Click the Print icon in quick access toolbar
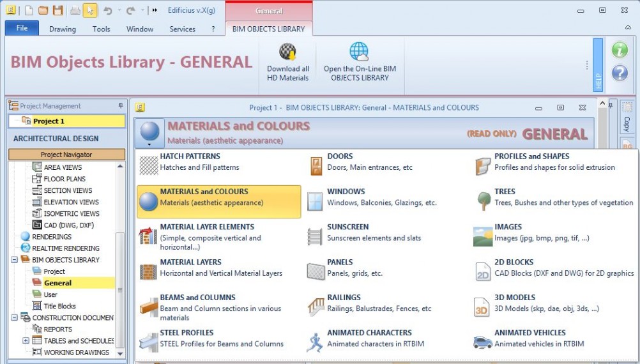This screenshot has width=640, height=364. point(75,10)
